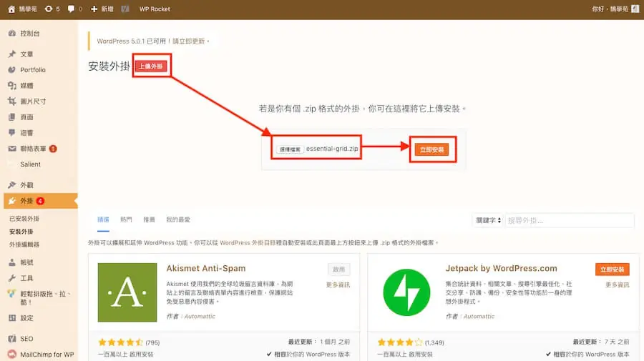Open the user avatar in admin bar
This screenshot has width=644, height=361.
[635, 9]
